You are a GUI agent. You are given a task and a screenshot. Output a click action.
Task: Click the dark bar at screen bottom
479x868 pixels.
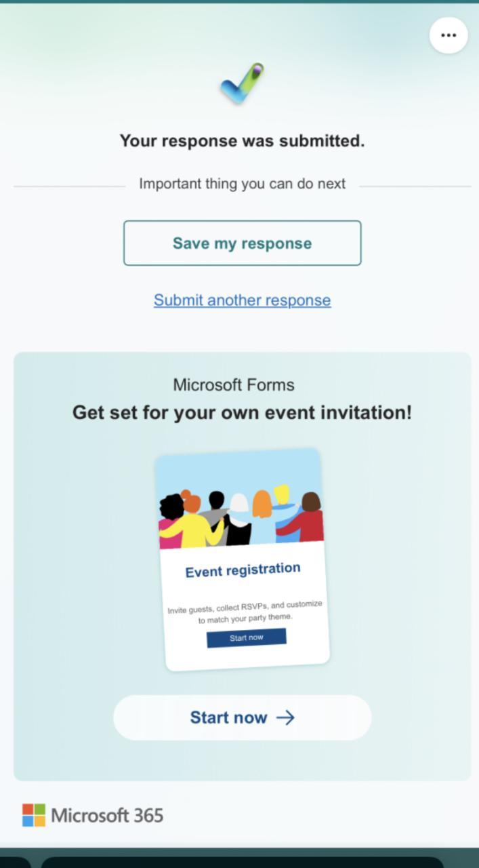click(x=241, y=861)
